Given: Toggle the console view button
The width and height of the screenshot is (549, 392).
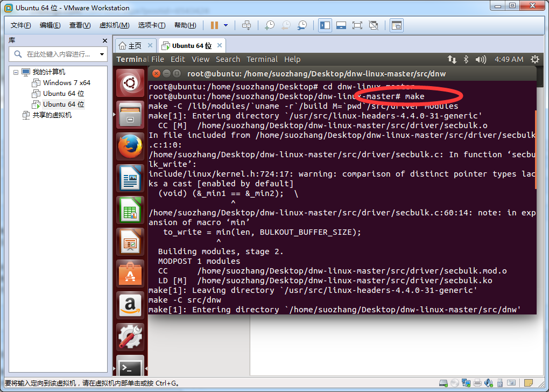Looking at the screenshot, I should tap(396, 25).
